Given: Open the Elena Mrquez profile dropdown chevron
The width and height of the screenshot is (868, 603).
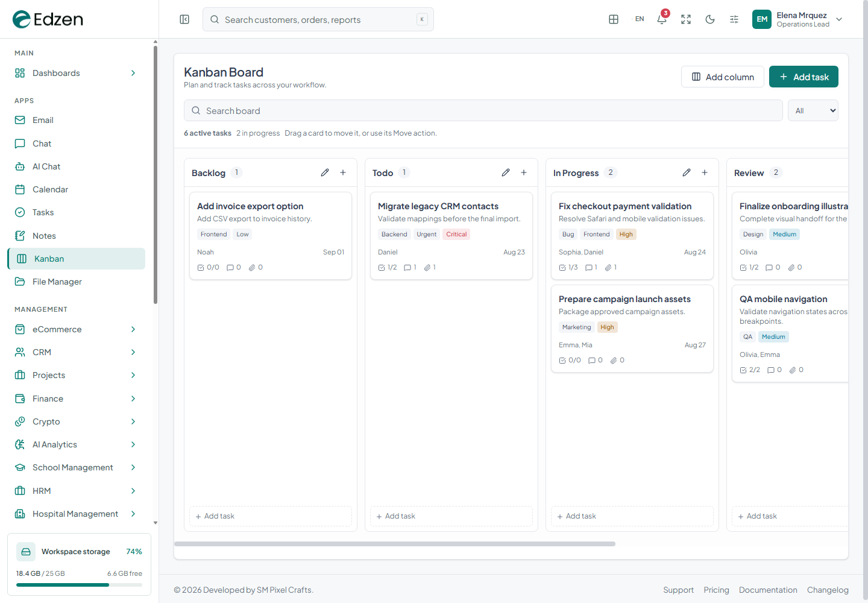Looking at the screenshot, I should (x=839, y=19).
